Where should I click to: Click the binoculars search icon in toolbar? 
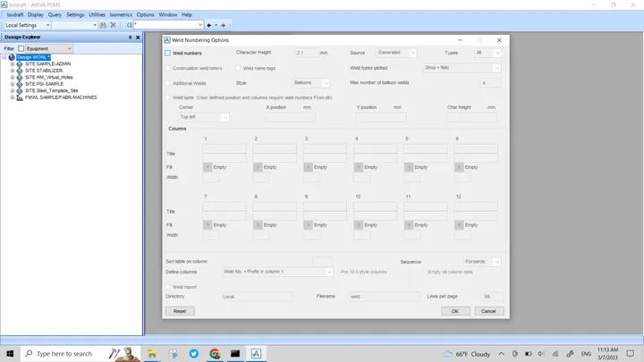[103, 25]
